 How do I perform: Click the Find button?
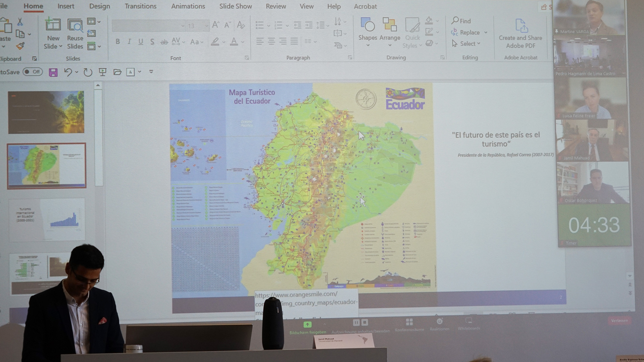[461, 21]
